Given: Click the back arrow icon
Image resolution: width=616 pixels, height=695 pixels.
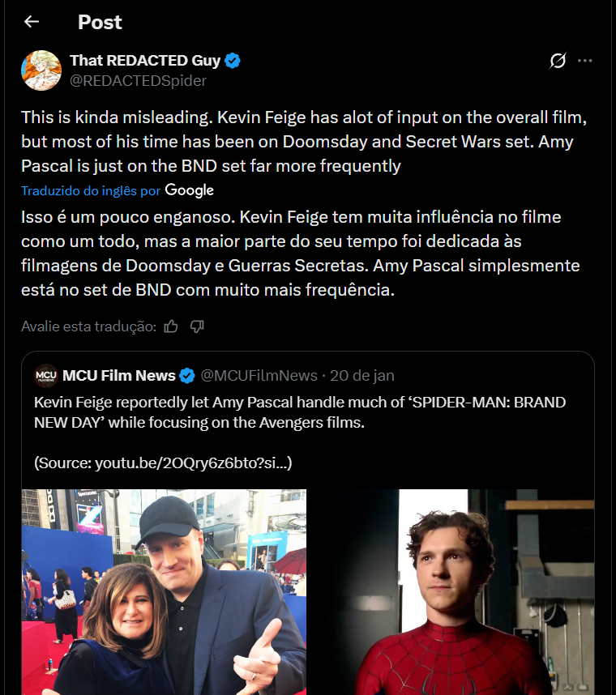Looking at the screenshot, I should 32,22.
